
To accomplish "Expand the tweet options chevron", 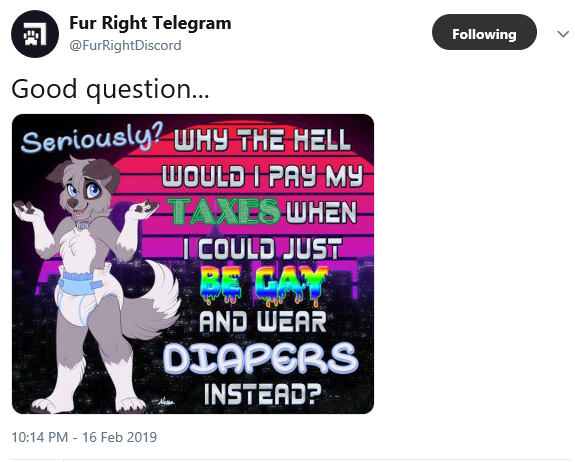I will pos(563,34).
